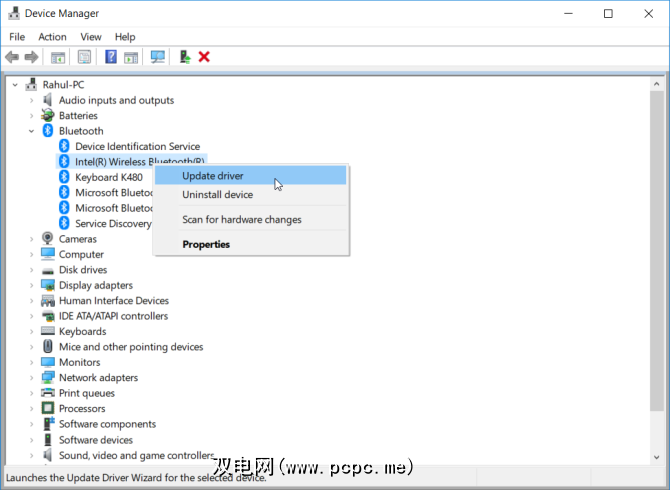This screenshot has height=490, width=670.
Task: Open the Help menu
Action: pos(125,37)
